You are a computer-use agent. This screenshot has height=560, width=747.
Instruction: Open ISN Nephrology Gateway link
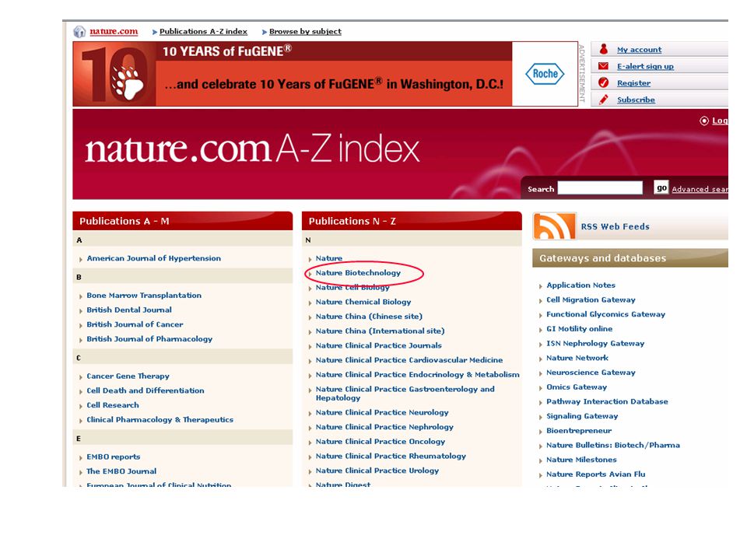[595, 343]
